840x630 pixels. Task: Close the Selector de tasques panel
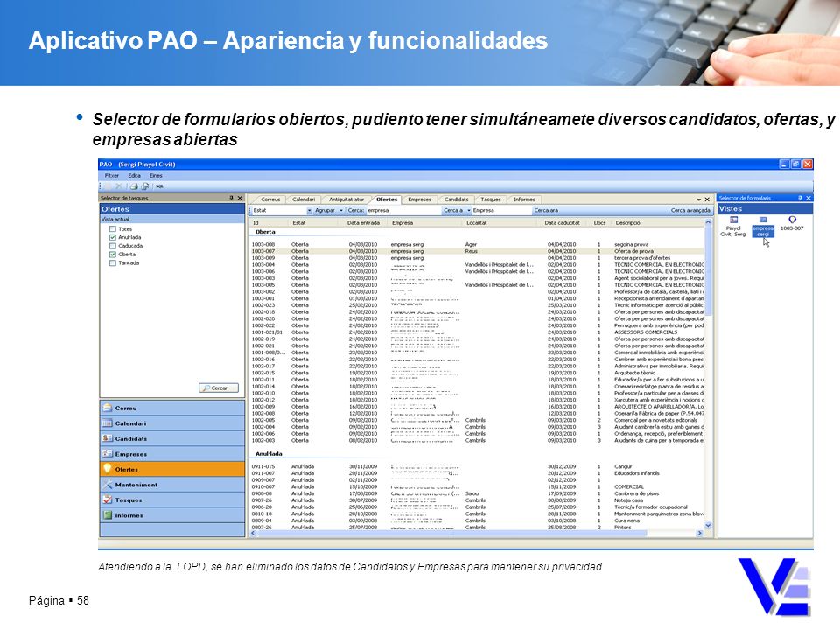[x=240, y=199]
